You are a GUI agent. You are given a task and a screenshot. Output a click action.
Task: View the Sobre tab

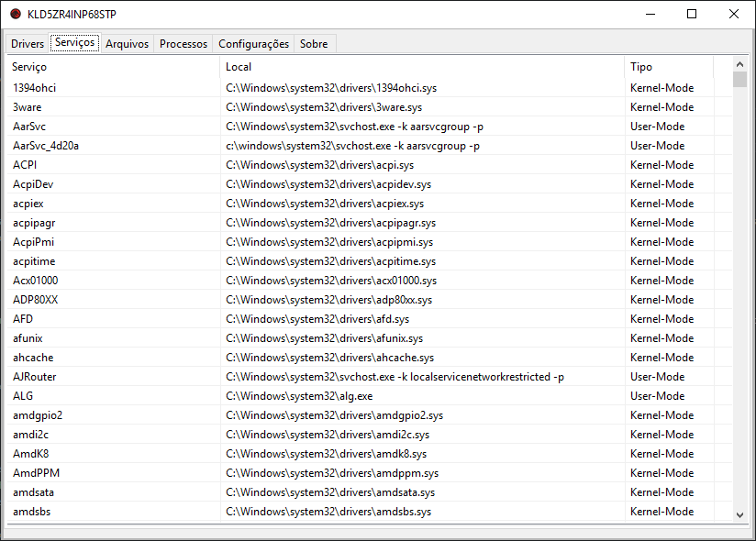314,43
